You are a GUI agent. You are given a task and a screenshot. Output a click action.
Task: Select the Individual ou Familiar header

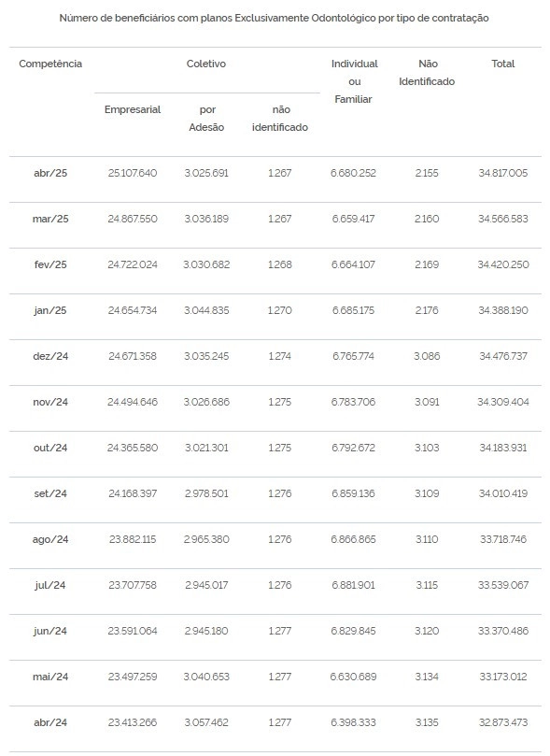pos(354,81)
